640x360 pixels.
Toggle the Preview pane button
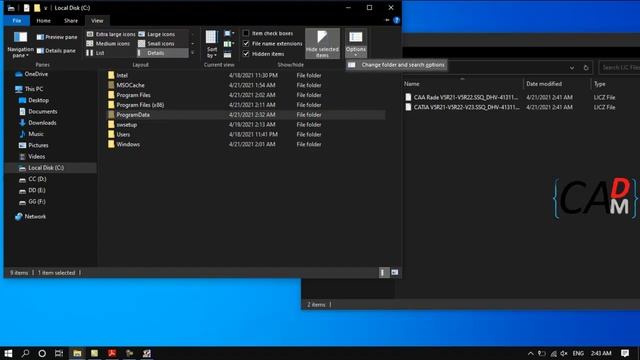point(57,37)
